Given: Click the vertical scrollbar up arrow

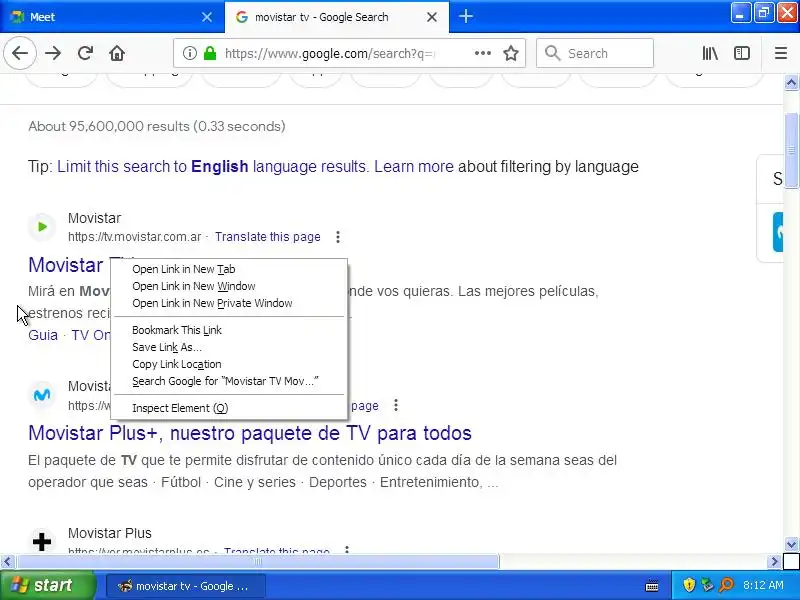Looking at the screenshot, I should tap(791, 82).
